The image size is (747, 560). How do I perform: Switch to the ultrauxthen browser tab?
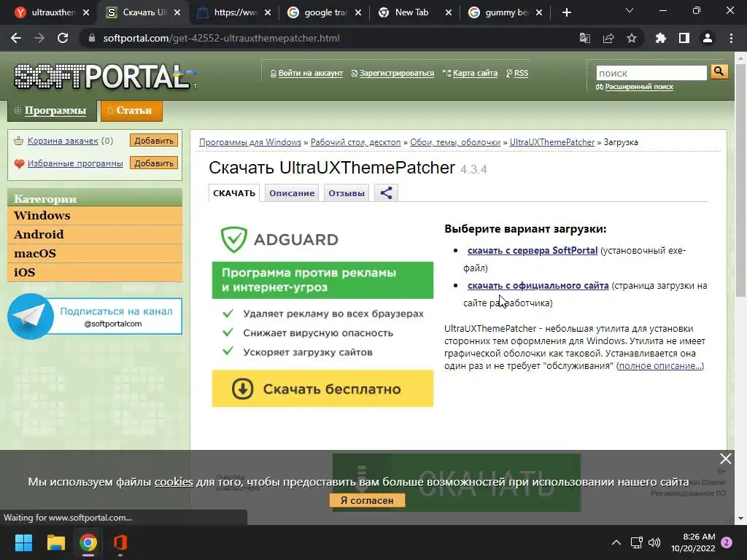pyautogui.click(x=53, y=12)
